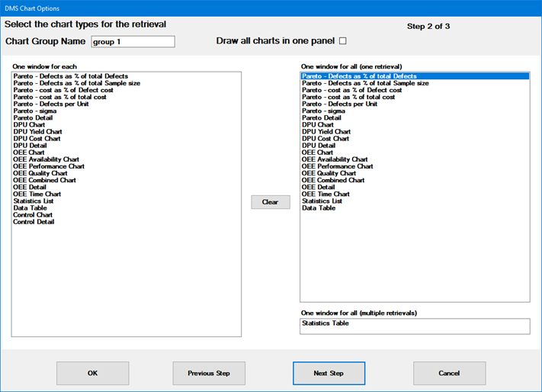The width and height of the screenshot is (542, 392).
Task: Select Pareto - sigma in left list
Action: coord(35,111)
